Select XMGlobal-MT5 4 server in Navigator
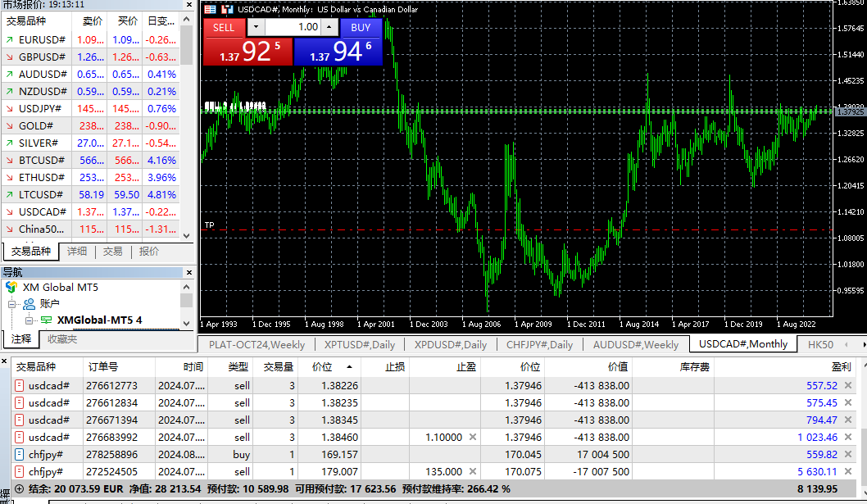Viewport: 867px width, 504px height. (99, 320)
